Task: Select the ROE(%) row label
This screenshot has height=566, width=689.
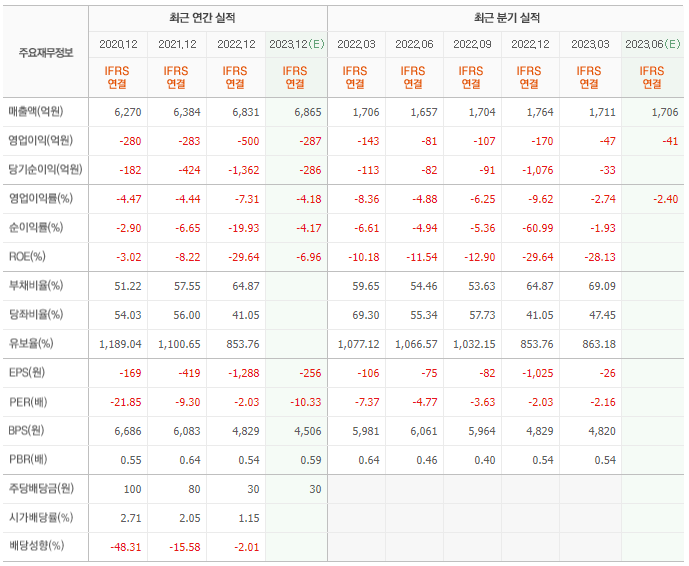Action: [x=27, y=257]
